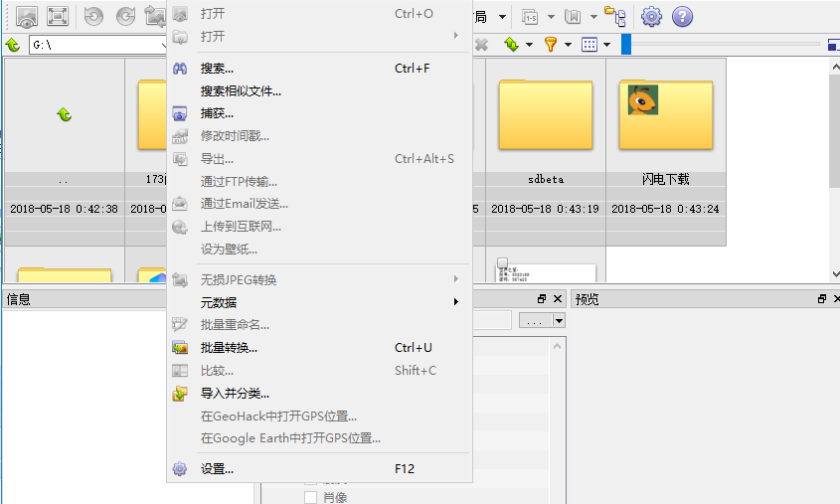Click browser vertical scrollbar up arrow
840x504 pixels.
pos(835,67)
